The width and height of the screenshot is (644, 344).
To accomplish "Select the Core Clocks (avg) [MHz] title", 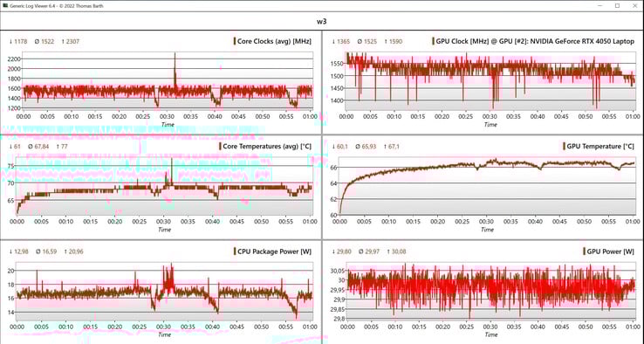I will coord(274,41).
